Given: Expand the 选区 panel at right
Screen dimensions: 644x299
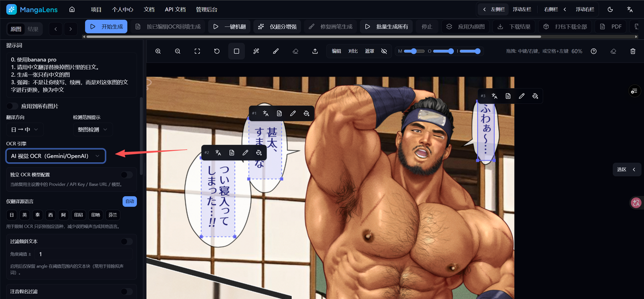Looking at the screenshot, I should [x=626, y=170].
